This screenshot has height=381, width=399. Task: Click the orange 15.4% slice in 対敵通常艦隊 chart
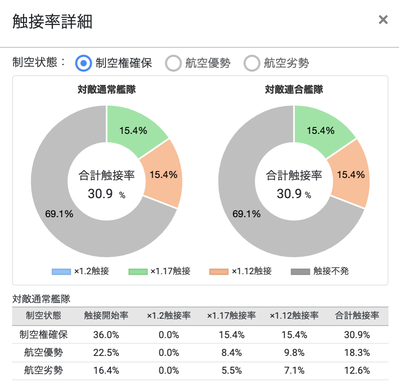[x=163, y=174]
